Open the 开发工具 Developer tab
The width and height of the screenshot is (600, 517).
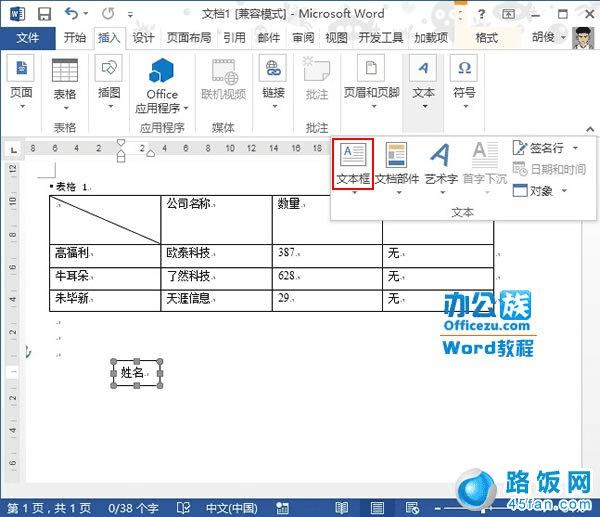pyautogui.click(x=381, y=38)
